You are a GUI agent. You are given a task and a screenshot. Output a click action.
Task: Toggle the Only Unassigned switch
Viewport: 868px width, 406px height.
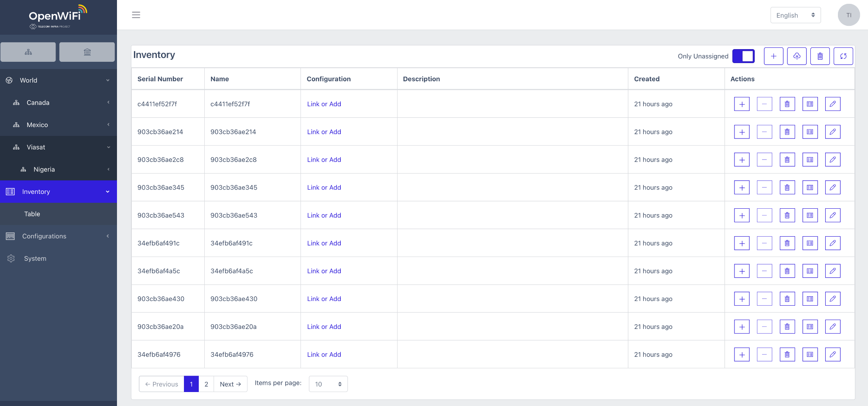click(x=743, y=56)
